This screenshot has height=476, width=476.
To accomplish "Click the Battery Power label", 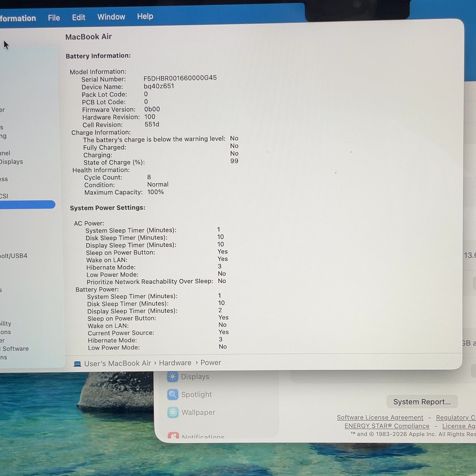I will [x=97, y=289].
